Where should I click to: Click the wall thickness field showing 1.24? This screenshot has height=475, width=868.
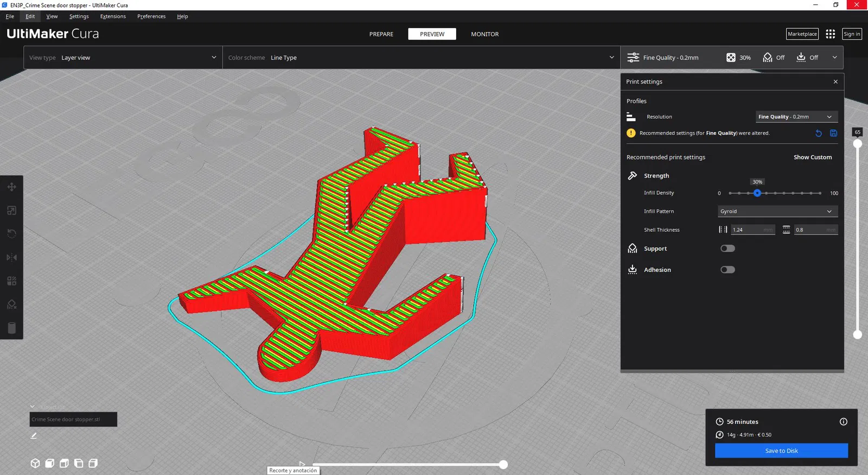[x=753, y=230]
